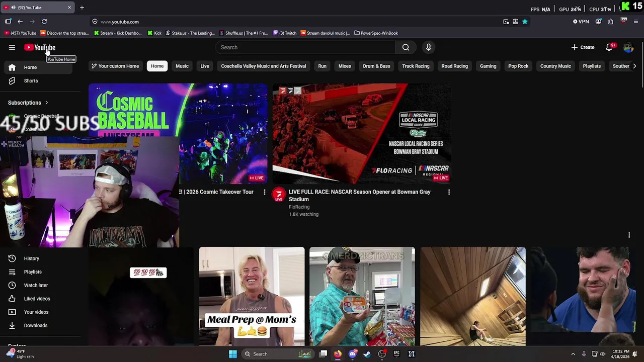Open a new browser tab

pos(82,8)
